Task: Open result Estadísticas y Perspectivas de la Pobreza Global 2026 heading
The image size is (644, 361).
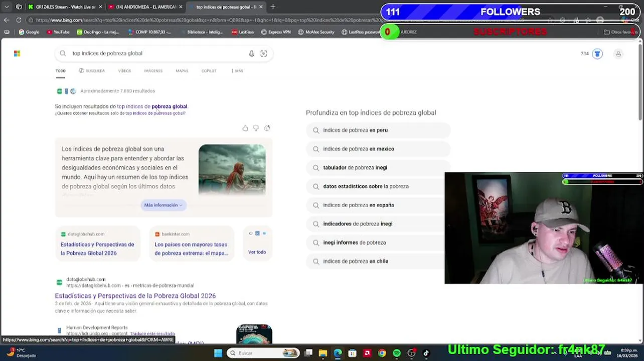Action: (x=135, y=296)
